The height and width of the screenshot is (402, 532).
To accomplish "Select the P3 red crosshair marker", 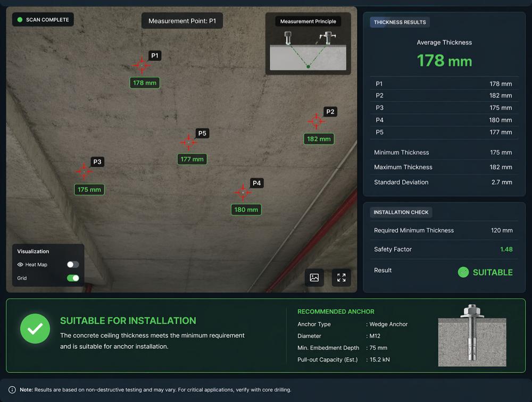I will pos(84,171).
